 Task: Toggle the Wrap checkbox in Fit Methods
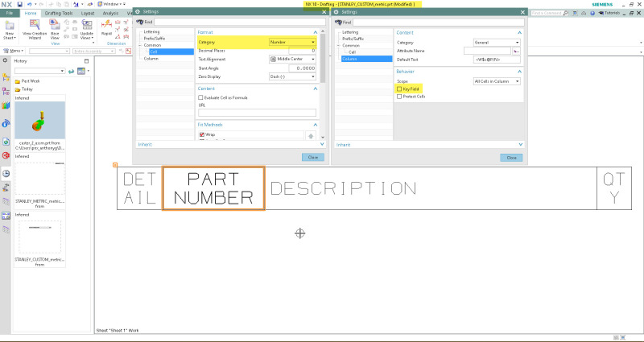pos(202,134)
